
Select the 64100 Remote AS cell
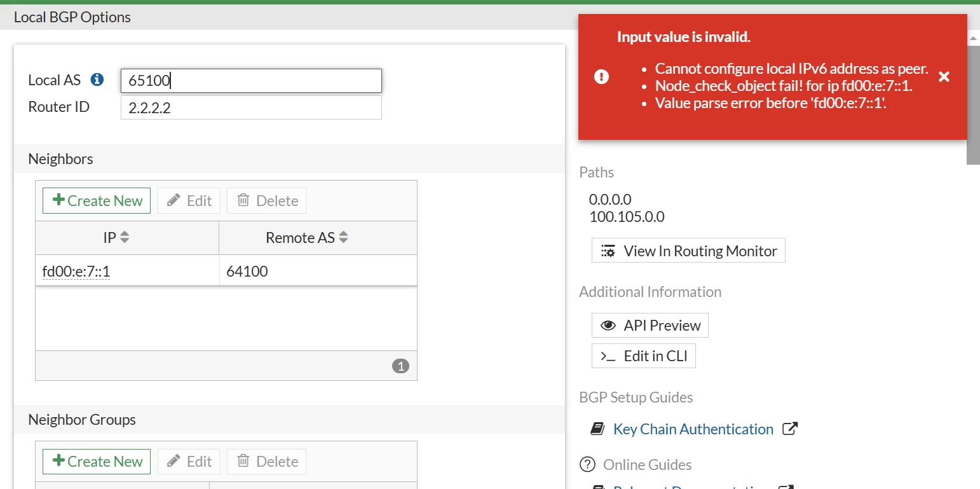318,272
